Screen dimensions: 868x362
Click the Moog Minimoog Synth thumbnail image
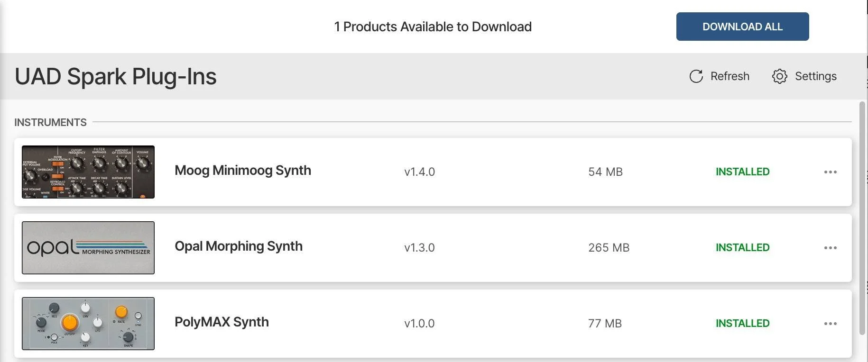pos(88,172)
